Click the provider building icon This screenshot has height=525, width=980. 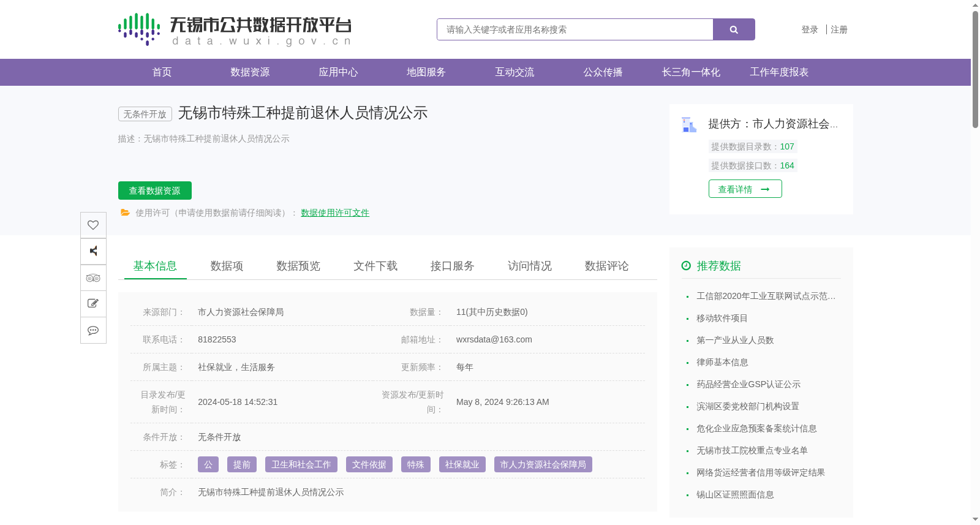pos(689,124)
